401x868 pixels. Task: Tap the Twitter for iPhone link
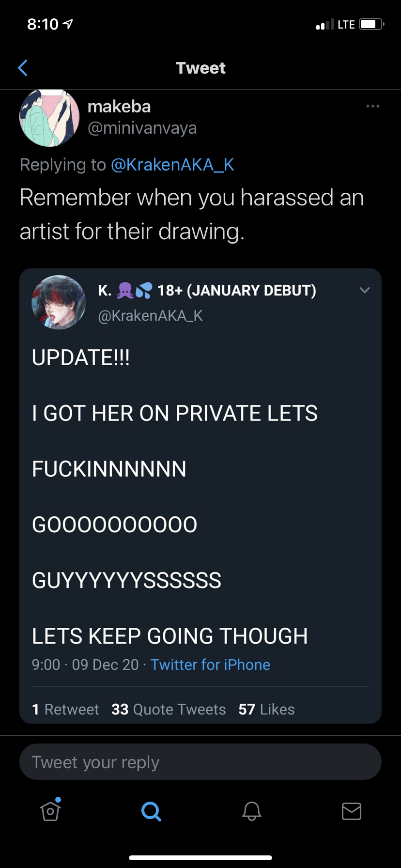tap(210, 665)
